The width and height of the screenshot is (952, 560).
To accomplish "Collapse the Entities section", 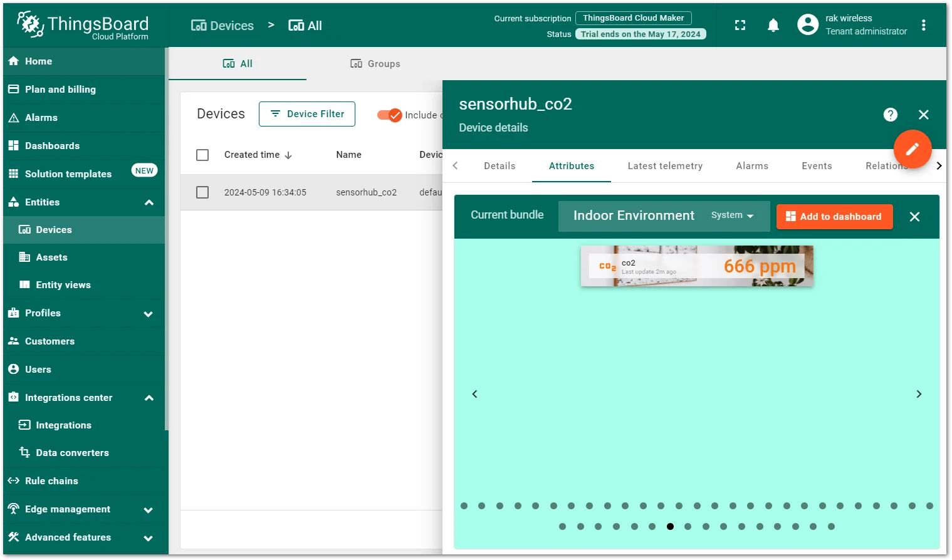I will [149, 202].
